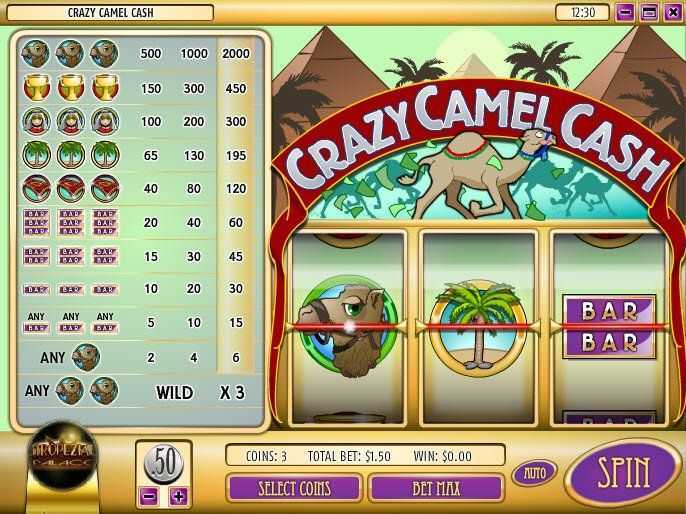Click the BET MAX button
The height and width of the screenshot is (514, 686).
click(x=436, y=488)
